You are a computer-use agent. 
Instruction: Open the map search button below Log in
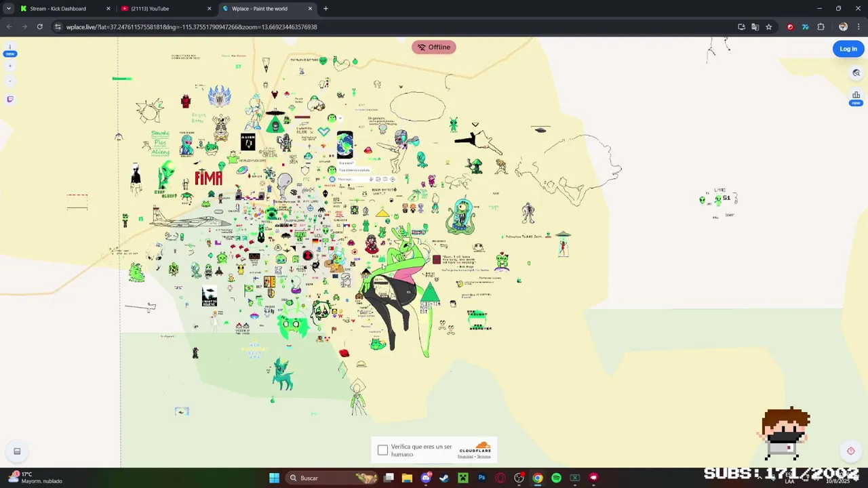pyautogui.click(x=856, y=73)
